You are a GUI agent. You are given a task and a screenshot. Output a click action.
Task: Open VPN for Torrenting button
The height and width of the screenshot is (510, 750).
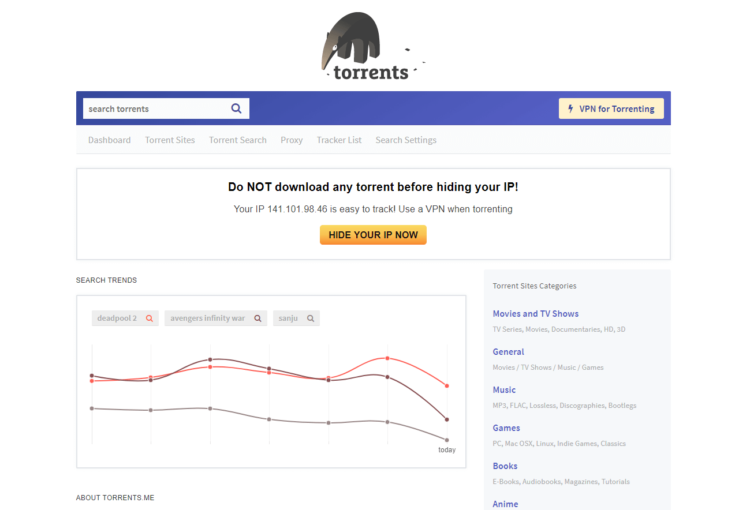(611, 109)
